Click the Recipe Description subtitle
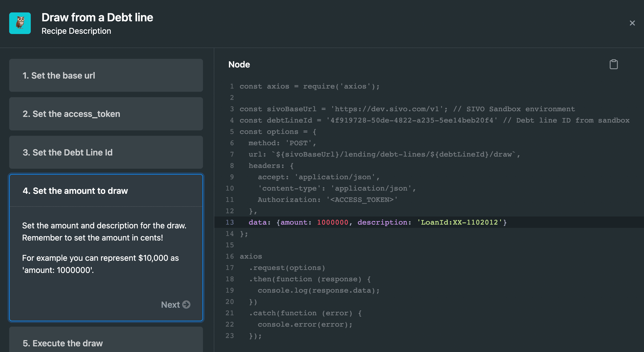The image size is (644, 352). pyautogui.click(x=76, y=31)
